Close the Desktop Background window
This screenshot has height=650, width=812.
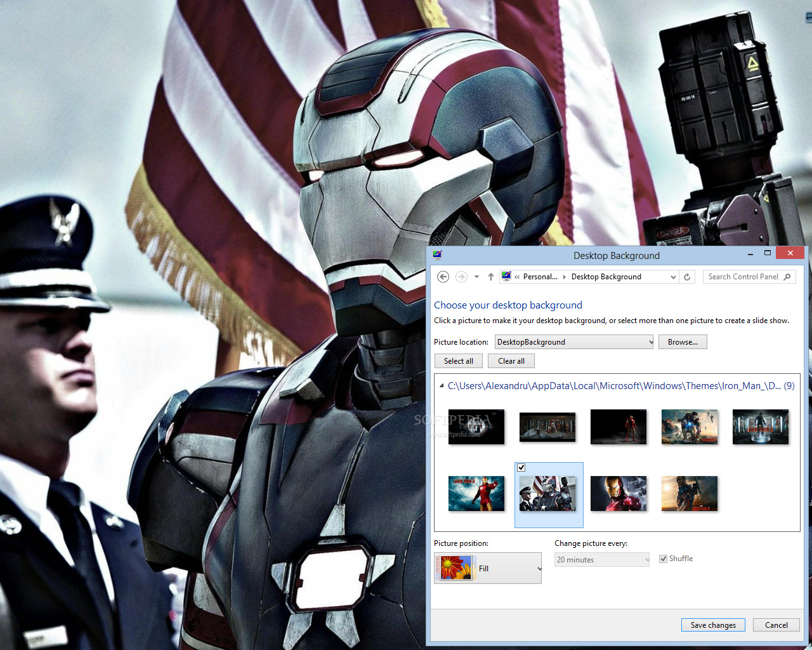pos(790,253)
